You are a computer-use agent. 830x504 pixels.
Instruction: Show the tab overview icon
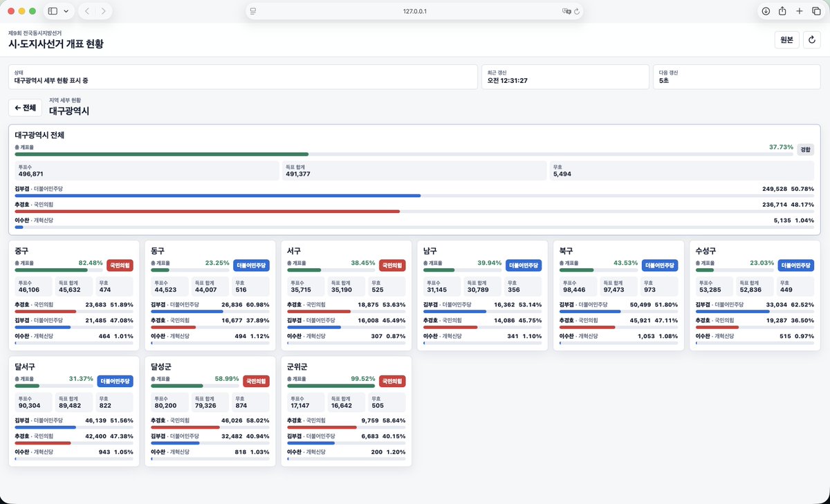pyautogui.click(x=816, y=11)
